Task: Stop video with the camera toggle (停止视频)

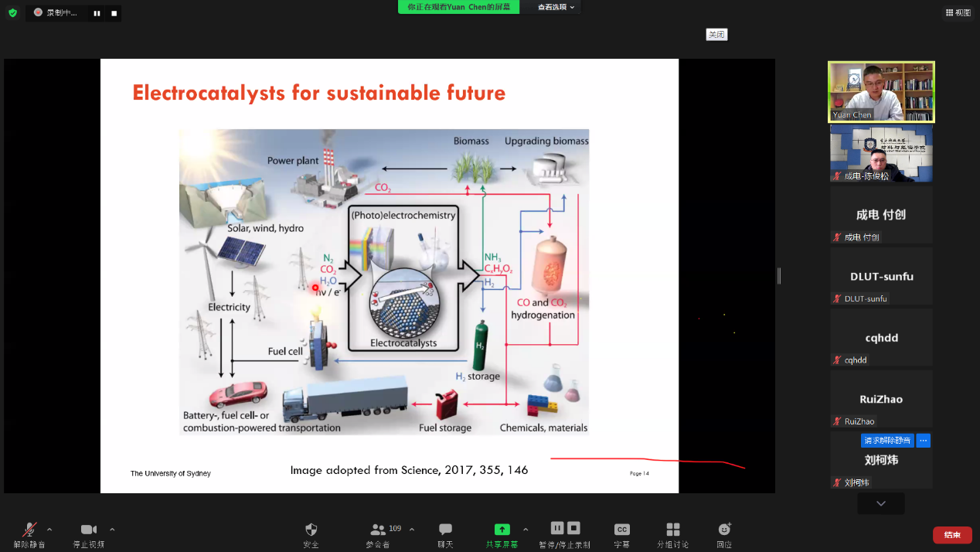Action: click(x=89, y=530)
